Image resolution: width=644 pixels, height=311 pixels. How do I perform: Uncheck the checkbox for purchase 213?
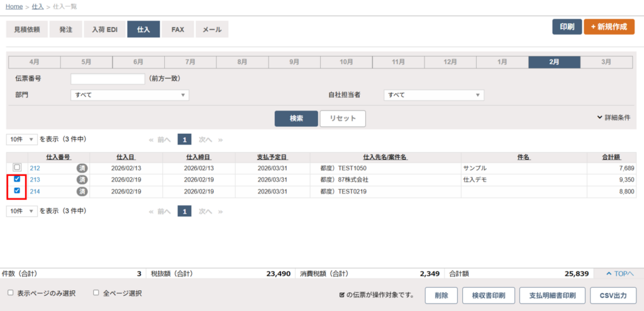point(17,179)
